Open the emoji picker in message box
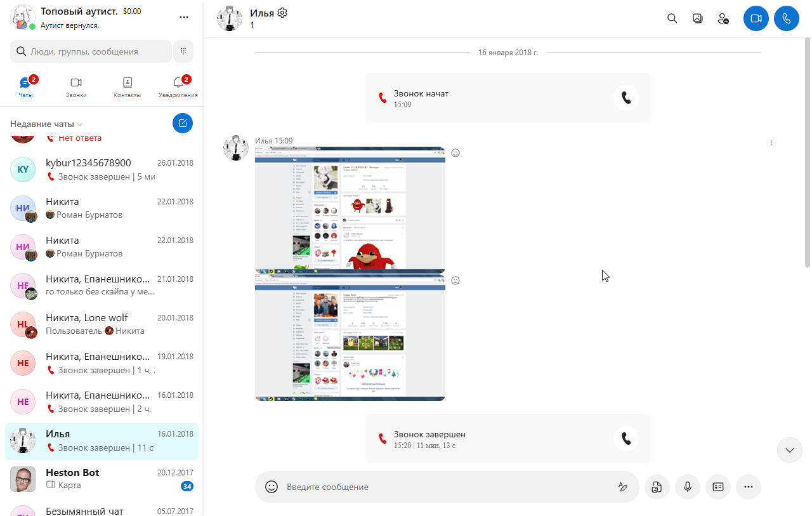This screenshot has width=812, height=516. tap(272, 487)
